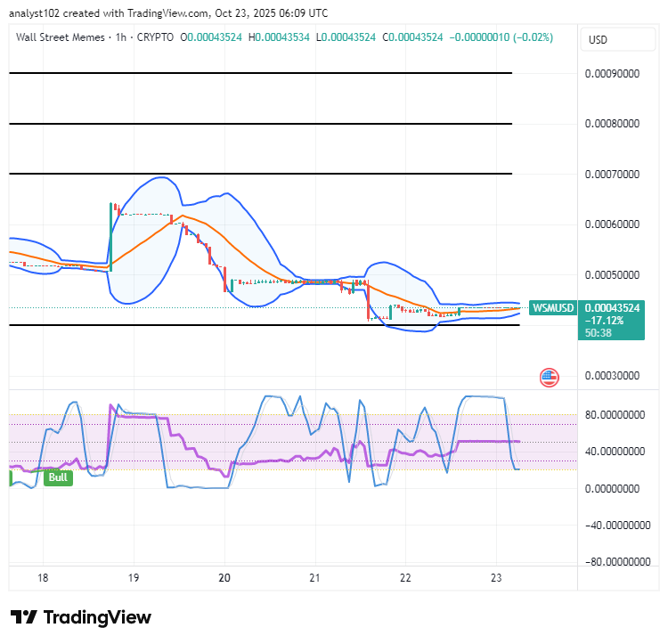Click the 0.00060000 price axis label
The width and height of the screenshot is (668, 644).
point(612,224)
